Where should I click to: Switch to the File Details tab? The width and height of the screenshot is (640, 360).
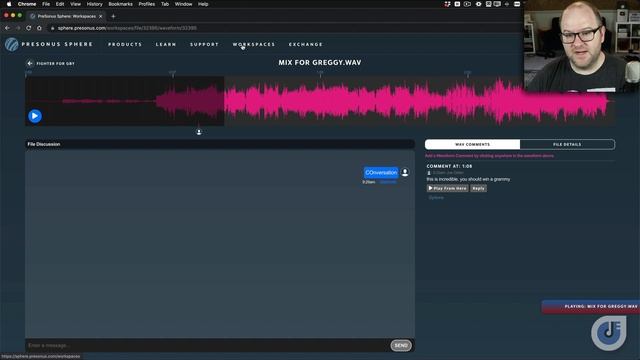(x=567, y=144)
